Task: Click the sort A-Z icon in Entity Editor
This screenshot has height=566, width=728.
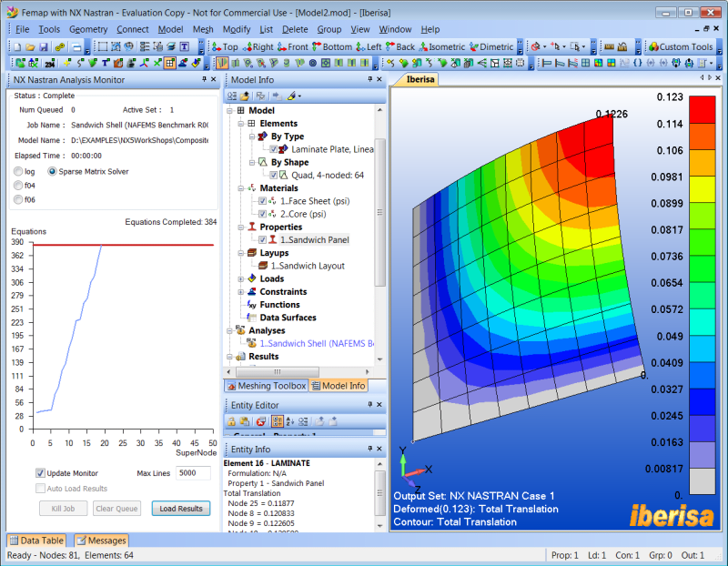Action: coord(290,421)
